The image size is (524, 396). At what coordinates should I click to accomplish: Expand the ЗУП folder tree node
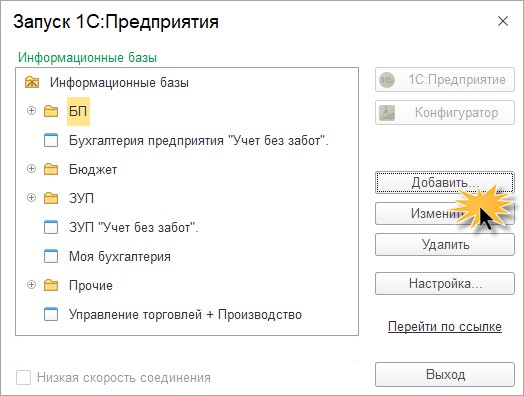point(31,197)
